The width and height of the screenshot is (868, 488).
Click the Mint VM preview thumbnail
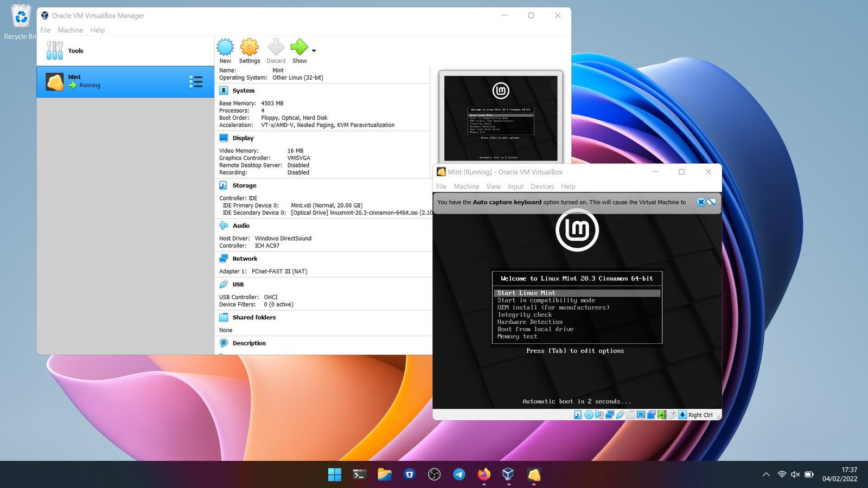tap(501, 118)
